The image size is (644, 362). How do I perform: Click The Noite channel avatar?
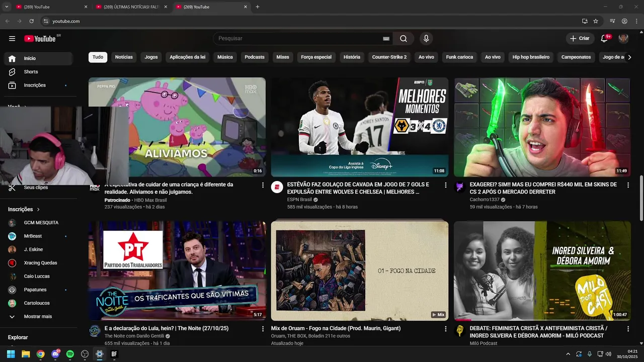[95, 331]
